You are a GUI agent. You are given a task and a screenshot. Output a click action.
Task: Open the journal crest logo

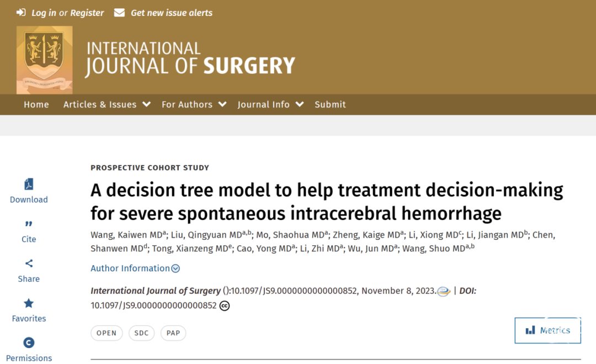(45, 60)
